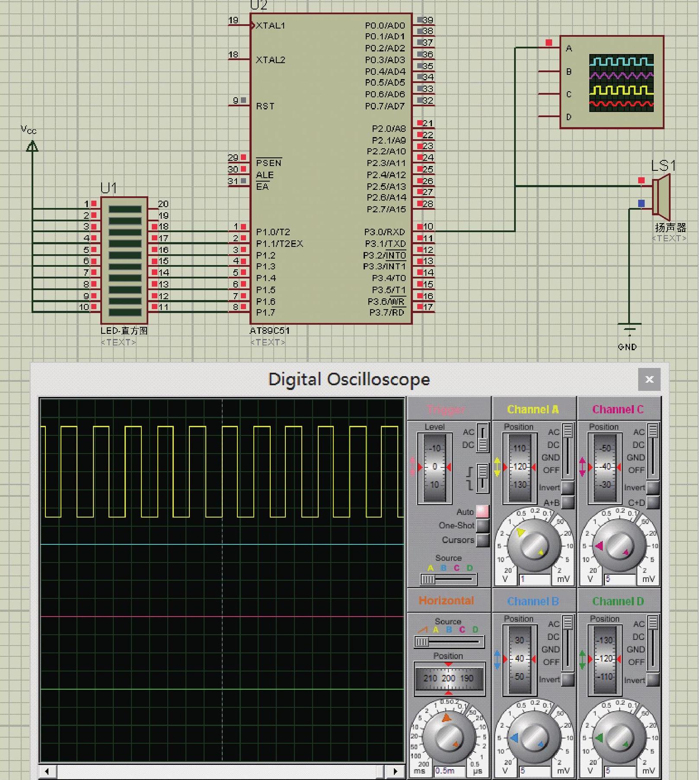700x780 pixels.
Task: Click the ALE pin label on U2
Action: point(265,175)
